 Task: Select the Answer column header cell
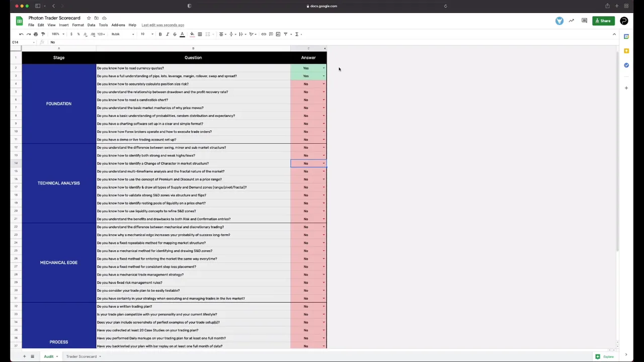308,57
